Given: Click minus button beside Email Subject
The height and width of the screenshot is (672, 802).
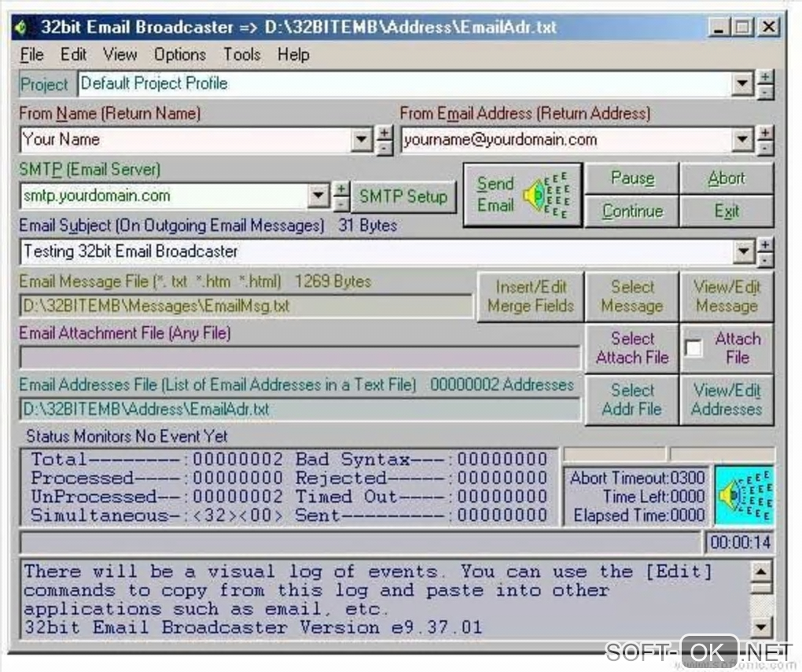Looking at the screenshot, I should pyautogui.click(x=765, y=260).
